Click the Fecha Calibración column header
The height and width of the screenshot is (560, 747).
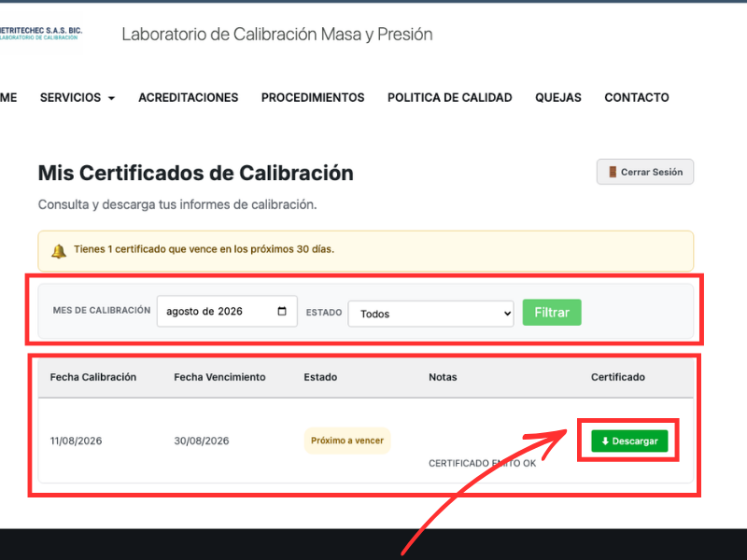tap(92, 377)
